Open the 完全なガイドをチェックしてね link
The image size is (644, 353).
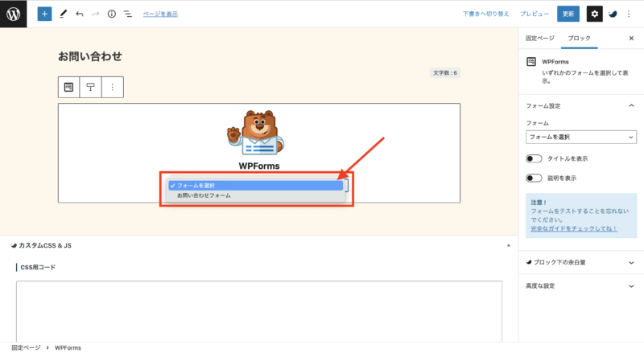[x=574, y=228]
